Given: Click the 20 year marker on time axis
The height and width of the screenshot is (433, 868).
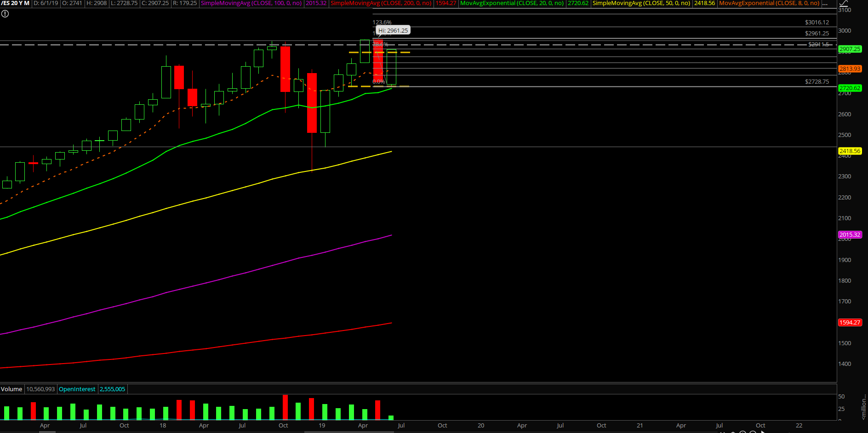Looking at the screenshot, I should pyautogui.click(x=481, y=425).
